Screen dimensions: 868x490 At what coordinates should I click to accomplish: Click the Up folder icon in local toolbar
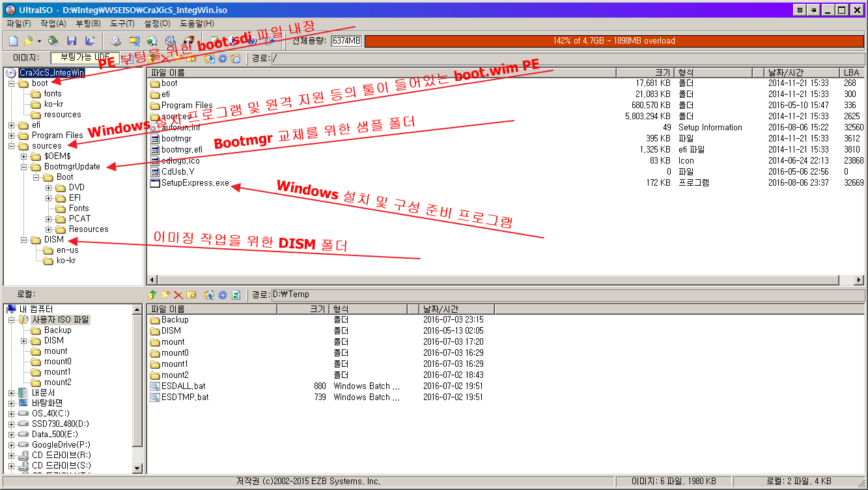coord(153,295)
